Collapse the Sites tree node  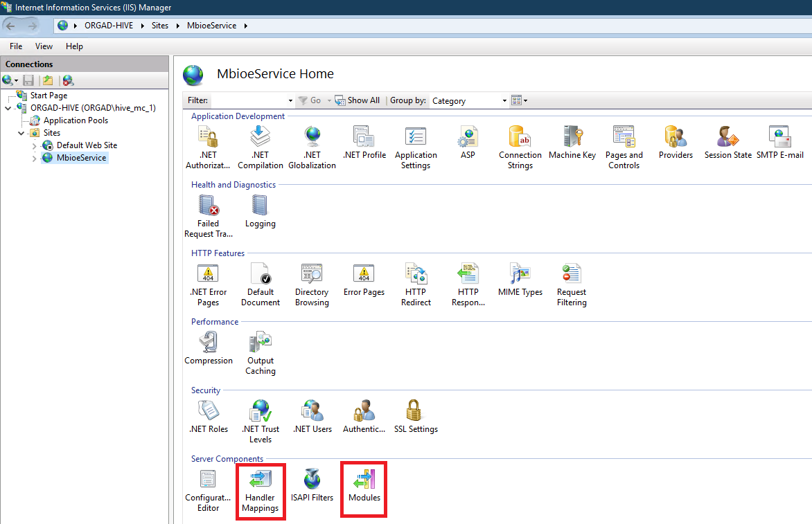(x=21, y=133)
